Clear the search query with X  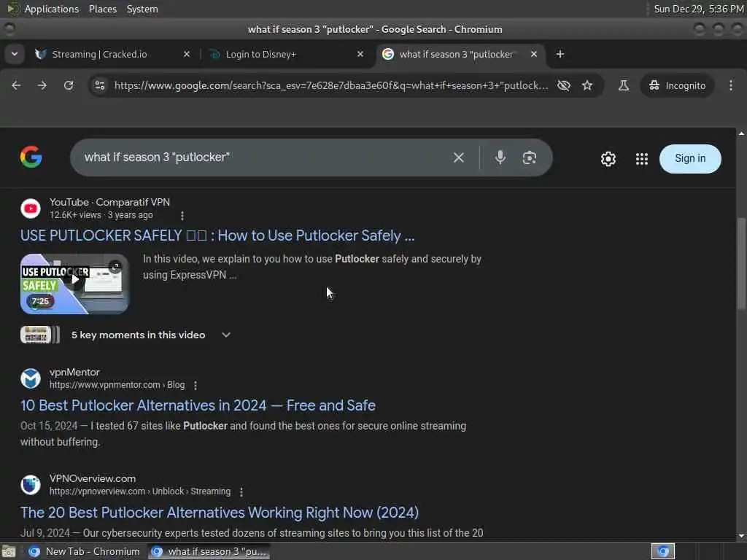pos(458,157)
